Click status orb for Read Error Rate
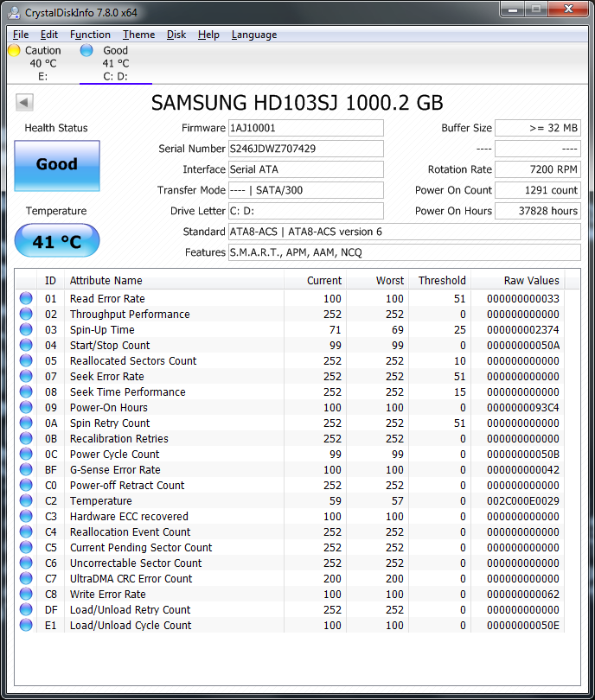 26,298
